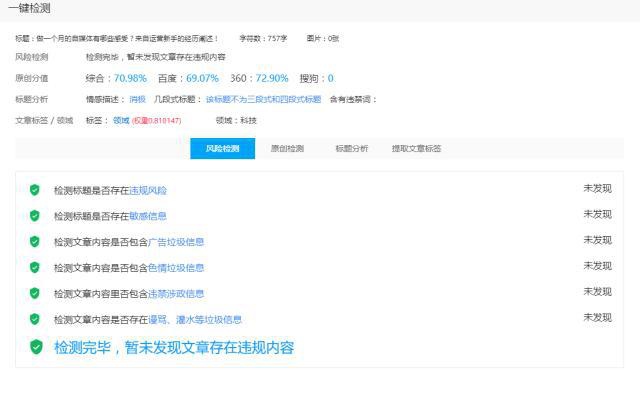Click the 原创分值 row label
The image size is (640, 394).
[x=32, y=78]
